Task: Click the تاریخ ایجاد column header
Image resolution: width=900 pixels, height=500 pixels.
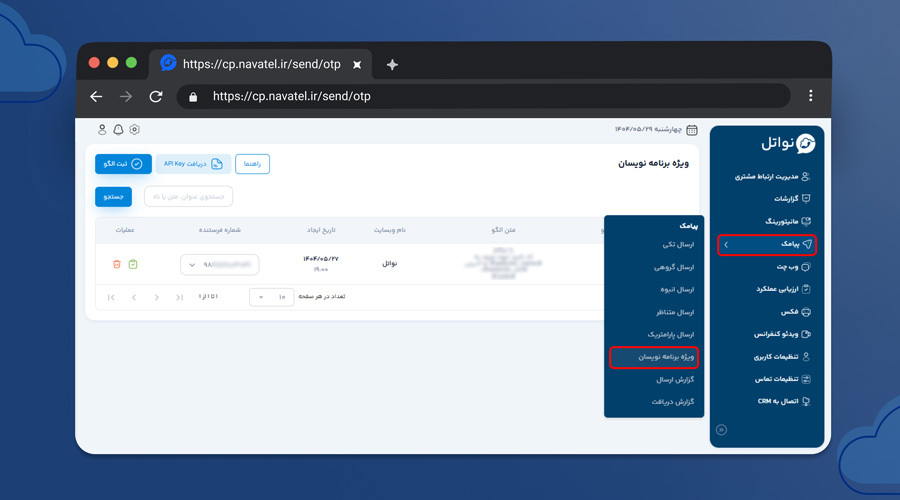Action: [320, 230]
